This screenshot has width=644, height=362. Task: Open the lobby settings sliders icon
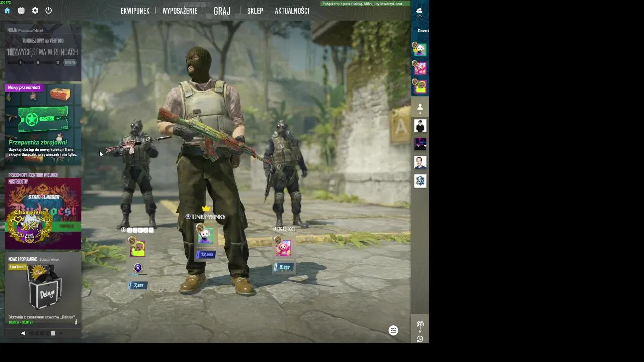point(393,330)
